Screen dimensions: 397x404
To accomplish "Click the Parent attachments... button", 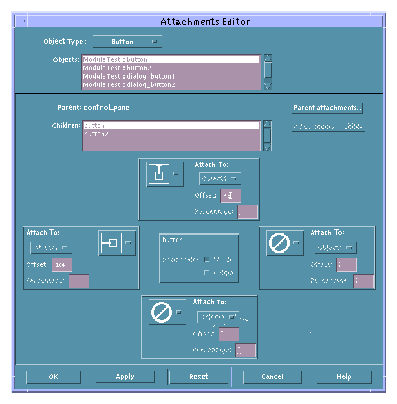I will pyautogui.click(x=327, y=108).
